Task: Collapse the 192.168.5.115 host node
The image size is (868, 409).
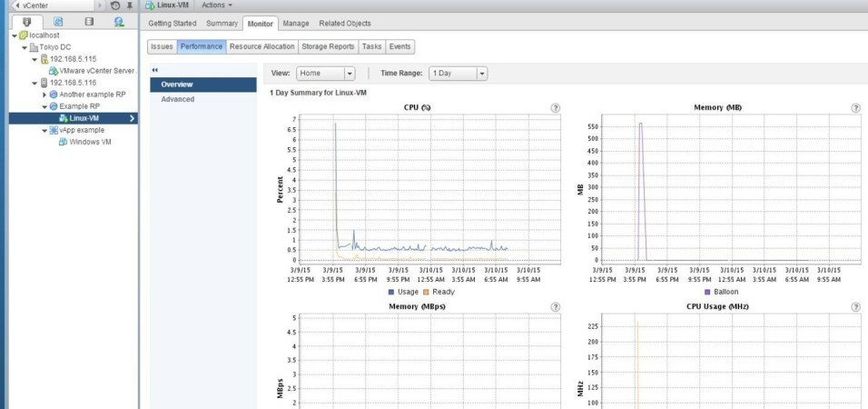Action: click(x=35, y=59)
